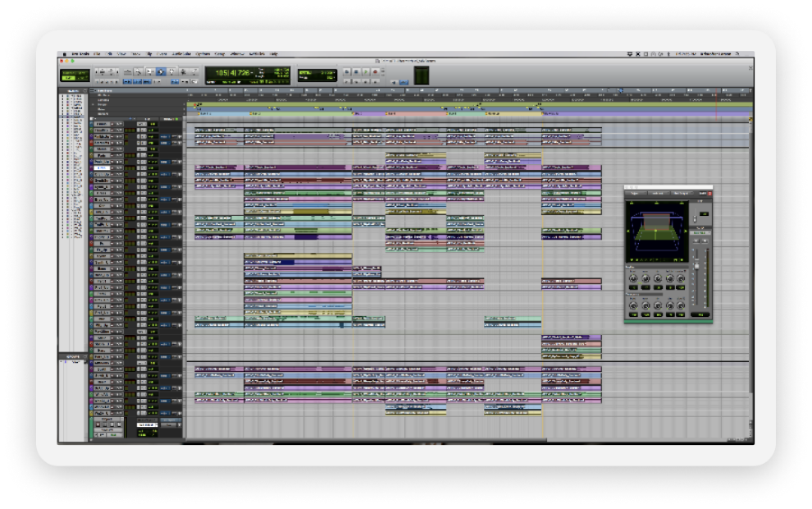Click the horizontal scrollbar below the tracks
Image resolution: width=812 pixels, height=509 pixels.
pos(366,440)
